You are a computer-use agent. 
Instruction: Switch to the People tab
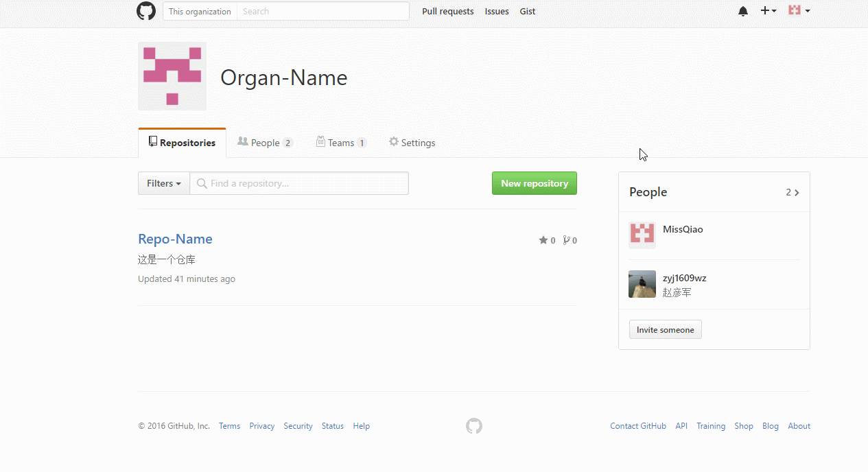[x=265, y=143]
